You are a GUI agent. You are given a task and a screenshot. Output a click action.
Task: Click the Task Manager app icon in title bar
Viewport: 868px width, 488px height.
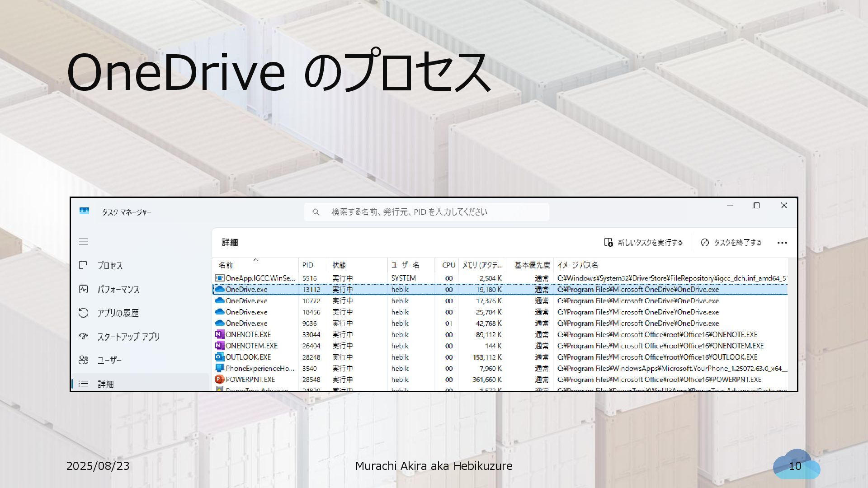click(84, 211)
